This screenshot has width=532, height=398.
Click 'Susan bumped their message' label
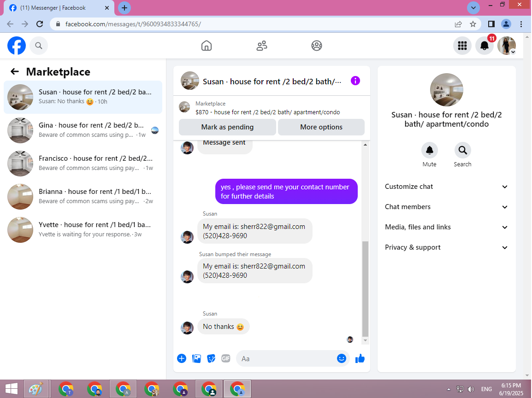point(235,254)
